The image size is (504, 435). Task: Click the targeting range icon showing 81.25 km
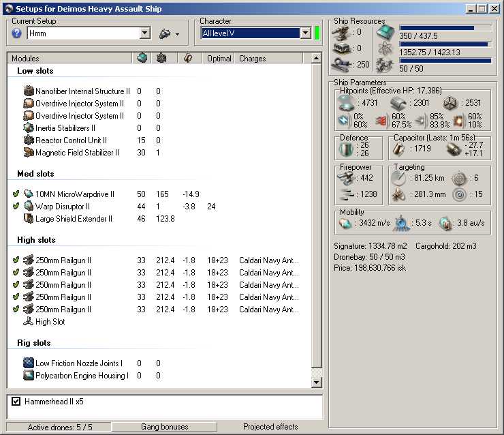pos(398,178)
